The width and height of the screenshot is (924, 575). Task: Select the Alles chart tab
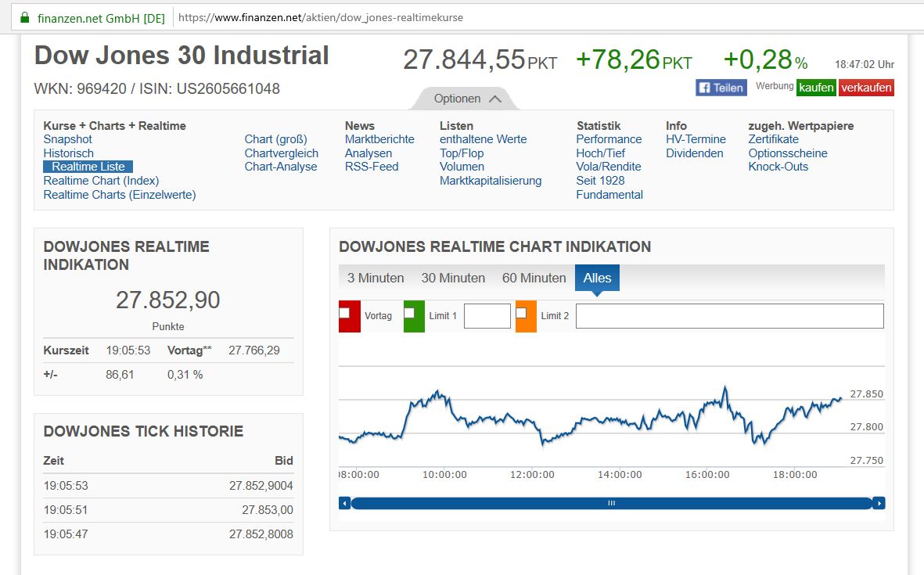pyautogui.click(x=597, y=278)
